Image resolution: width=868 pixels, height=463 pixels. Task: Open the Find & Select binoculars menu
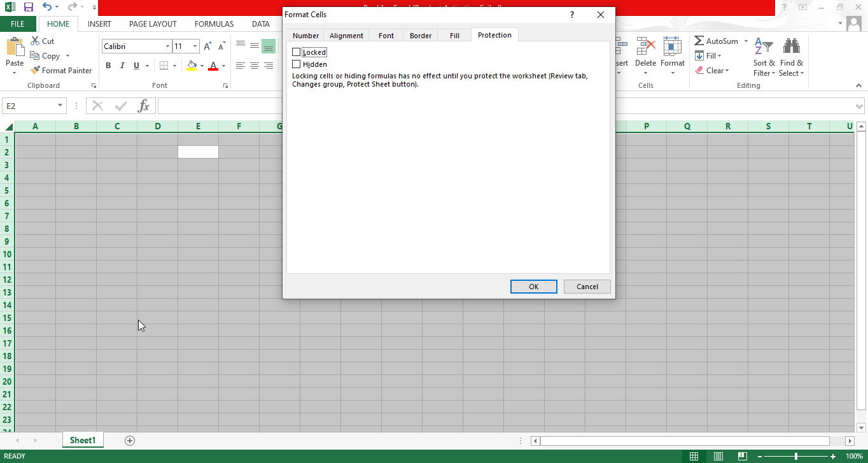point(792,56)
